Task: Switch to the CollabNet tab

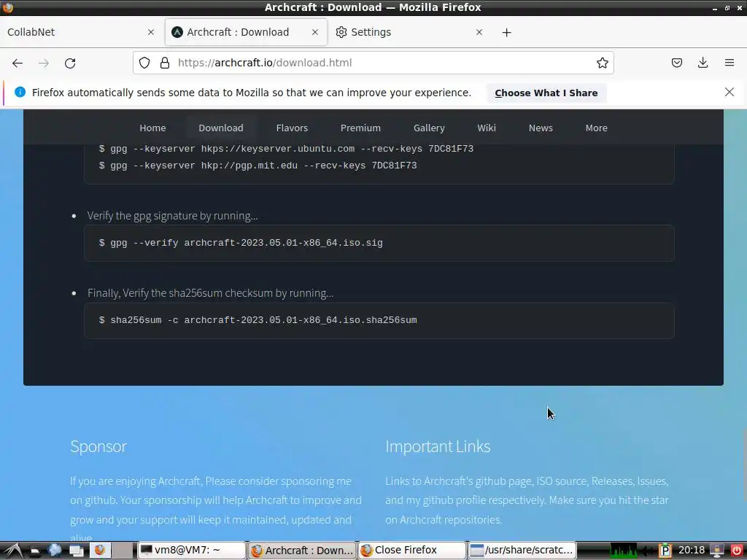Action: click(x=81, y=32)
